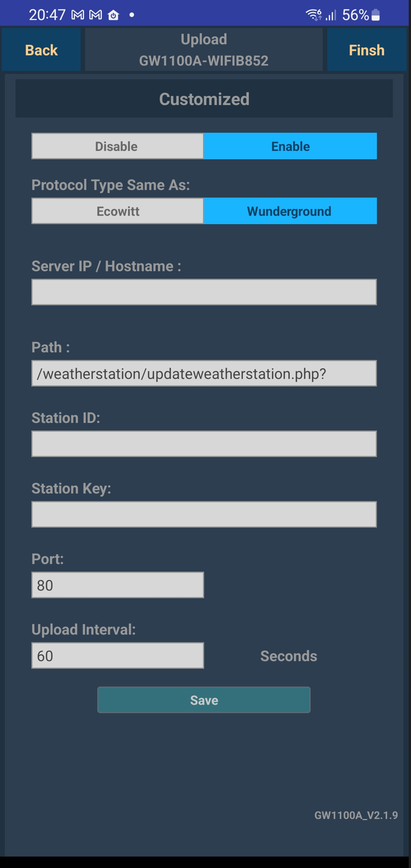The width and height of the screenshot is (411, 868).
Task: Select Enable for customized upload
Action: tap(290, 146)
